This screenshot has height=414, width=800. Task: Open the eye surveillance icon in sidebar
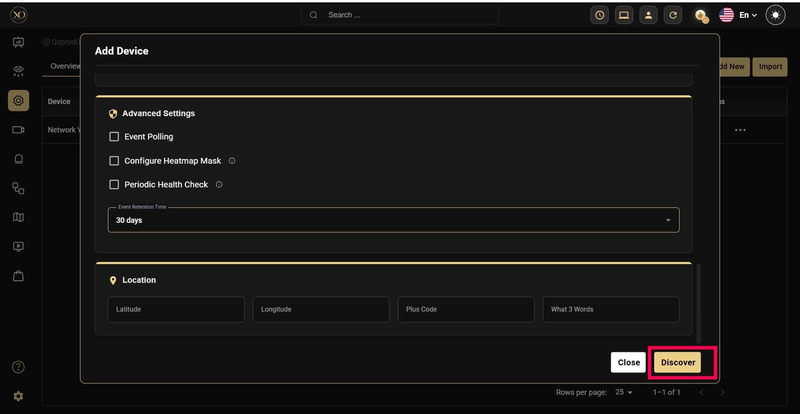pos(18,71)
